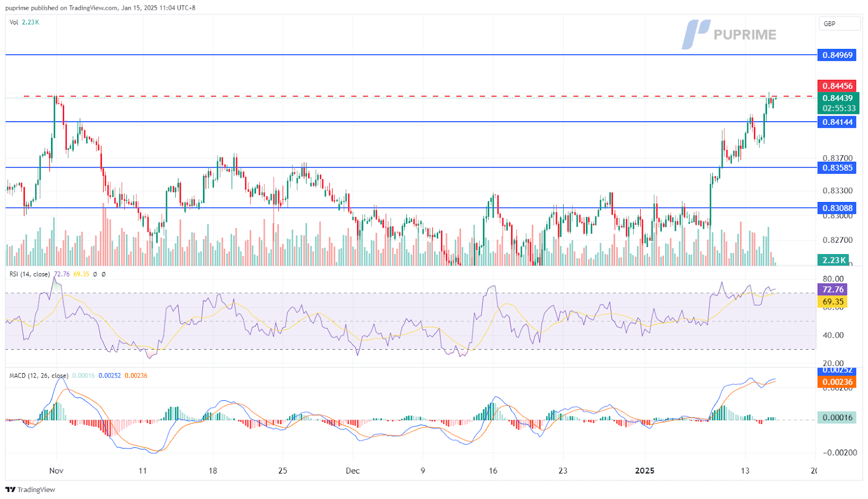Click the green 0.84439 current price label
Screen dimensions: 868x499
point(838,98)
